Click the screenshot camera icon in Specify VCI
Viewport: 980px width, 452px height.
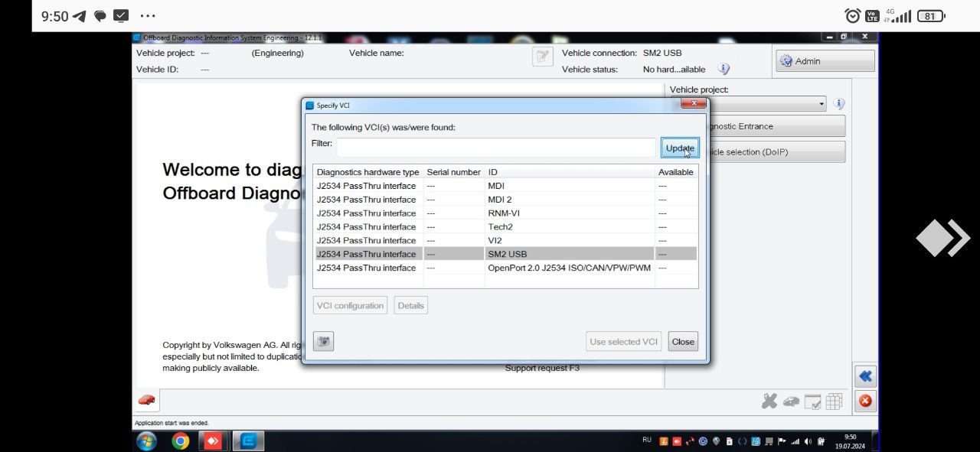324,342
